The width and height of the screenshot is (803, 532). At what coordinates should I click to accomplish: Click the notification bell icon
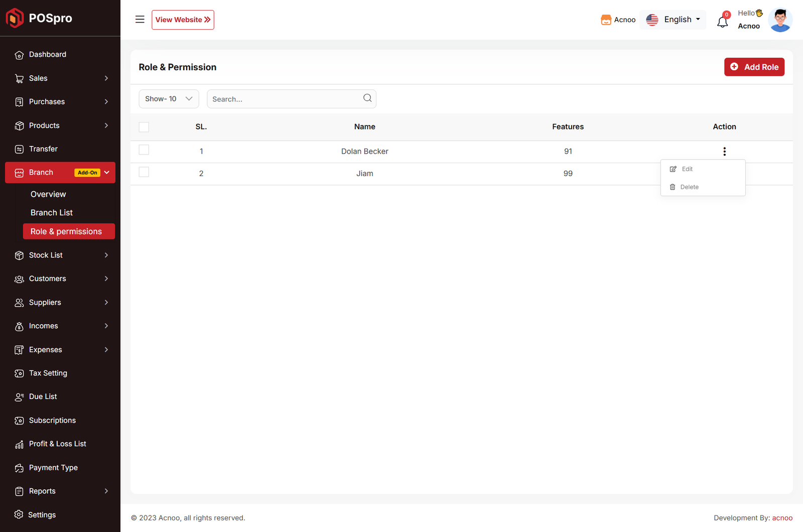click(x=722, y=22)
